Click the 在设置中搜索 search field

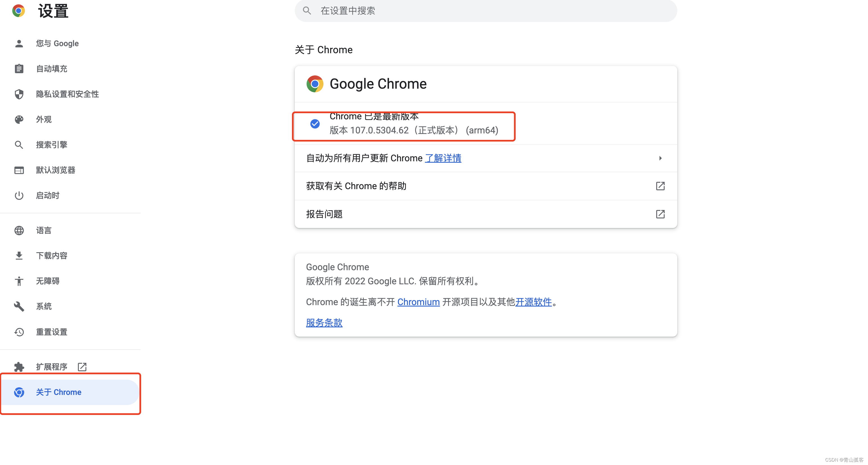click(x=485, y=11)
